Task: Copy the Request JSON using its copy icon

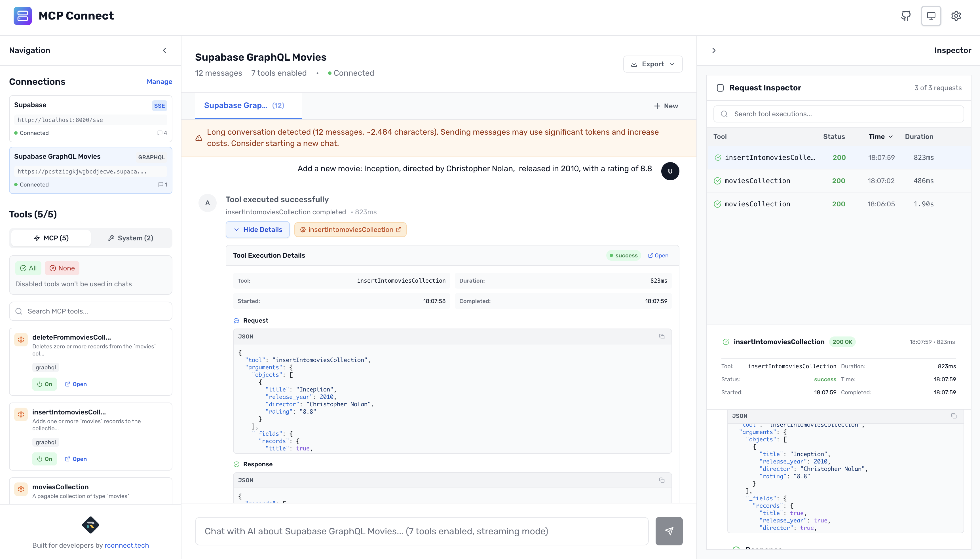Action: pos(662,336)
